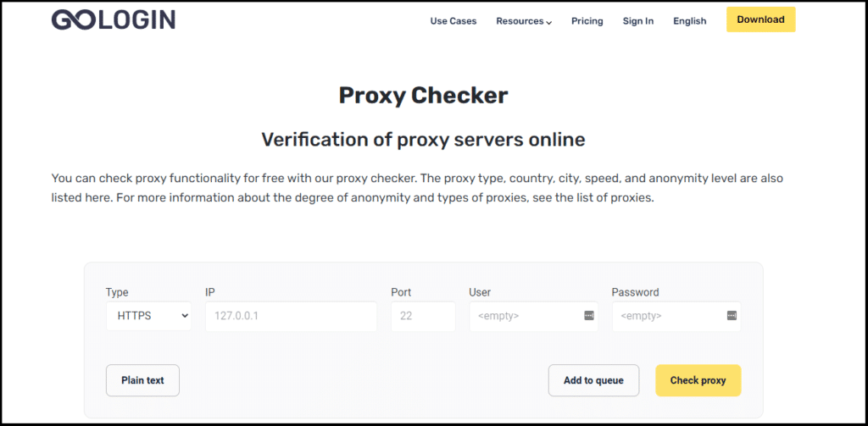Image resolution: width=868 pixels, height=426 pixels.
Task: Open the Type dropdown showing HTTPS
Action: tap(149, 316)
